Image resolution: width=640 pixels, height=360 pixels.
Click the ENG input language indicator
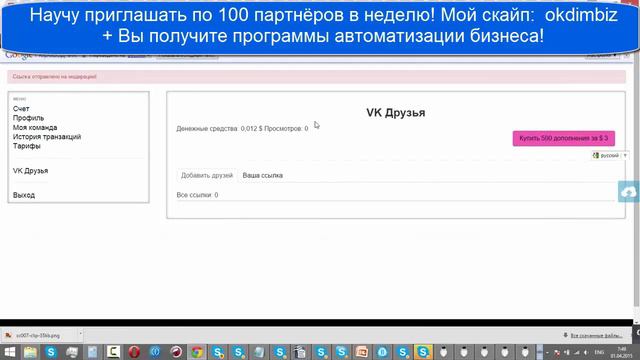point(599,352)
